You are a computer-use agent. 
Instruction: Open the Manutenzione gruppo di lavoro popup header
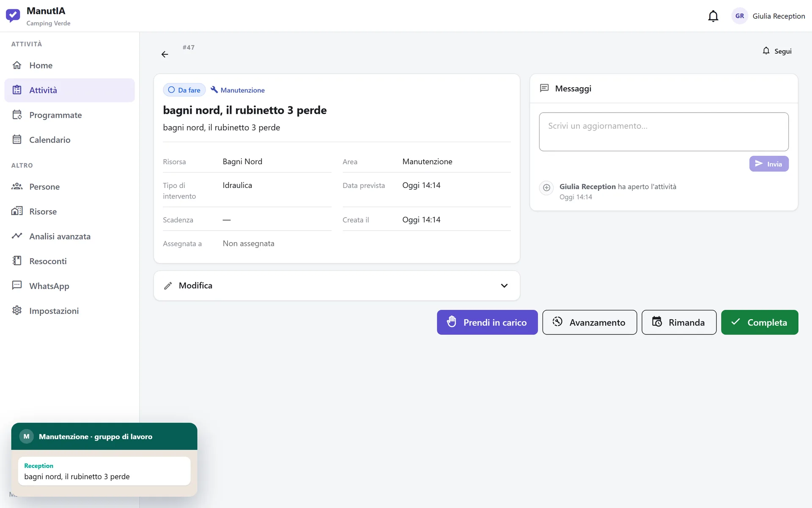(x=104, y=436)
